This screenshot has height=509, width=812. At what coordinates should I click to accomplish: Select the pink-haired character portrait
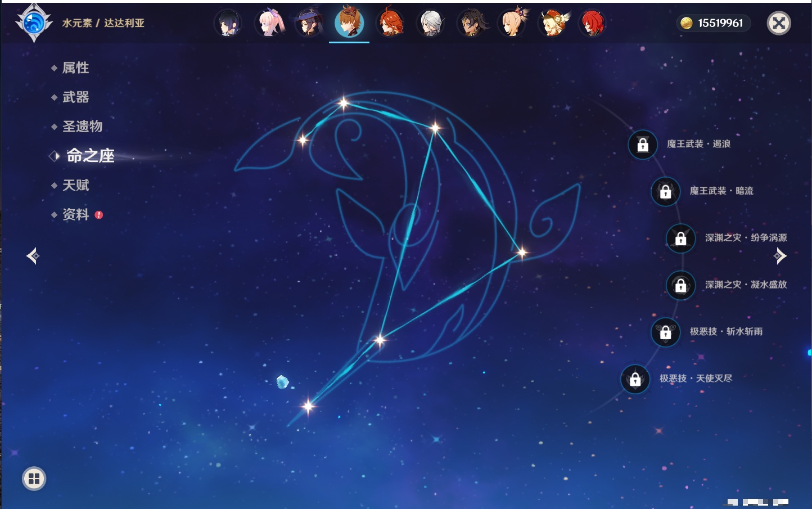coord(269,24)
